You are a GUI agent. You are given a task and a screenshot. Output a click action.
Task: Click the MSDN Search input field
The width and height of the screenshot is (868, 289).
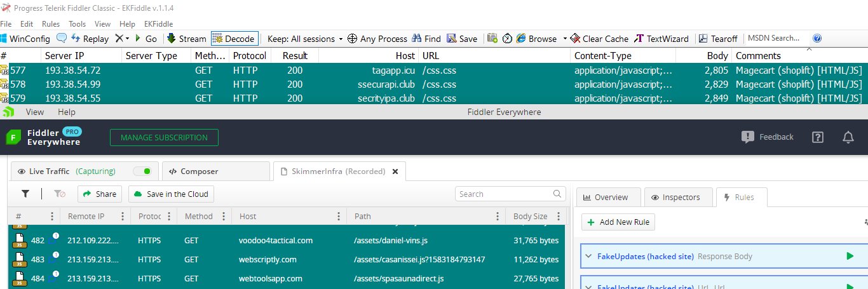click(x=776, y=38)
